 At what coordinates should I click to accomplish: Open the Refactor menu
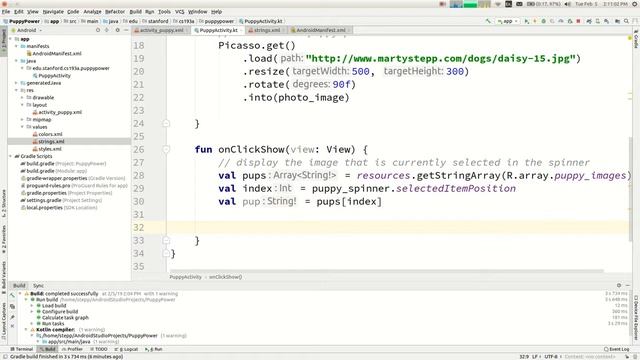point(115,12)
